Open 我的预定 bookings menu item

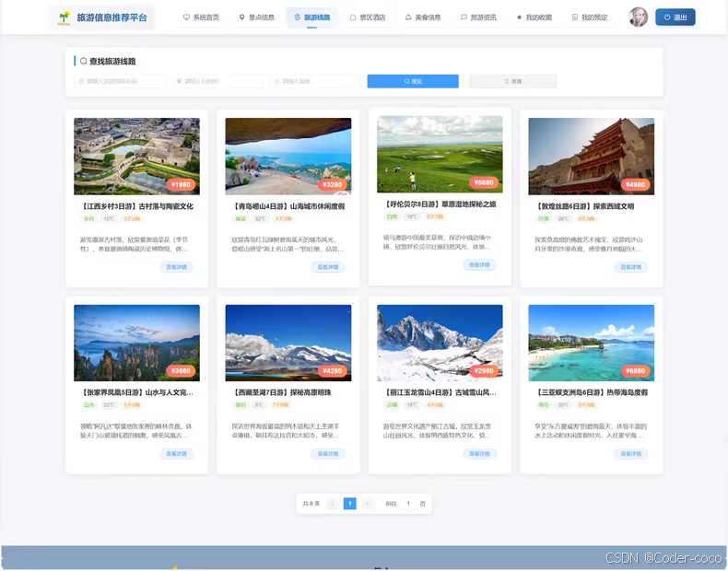(589, 17)
